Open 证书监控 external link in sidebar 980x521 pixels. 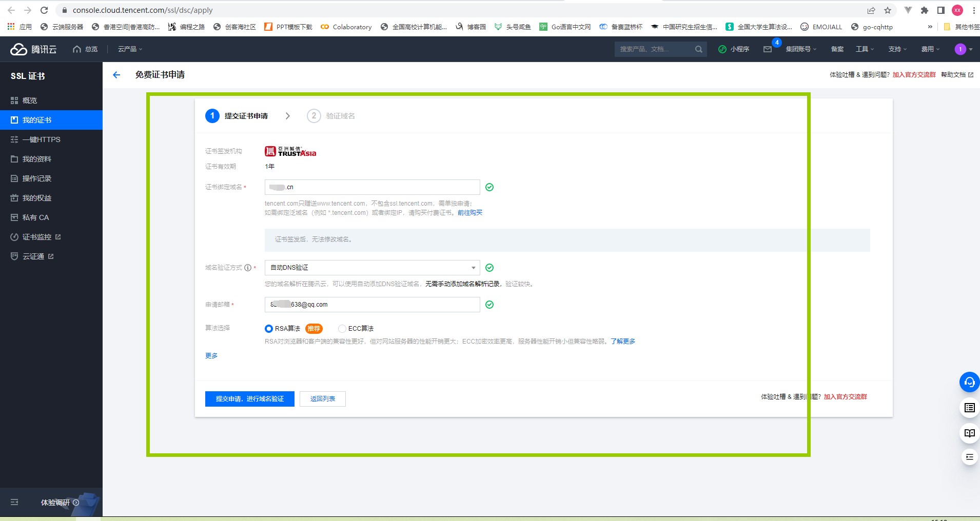click(x=51, y=237)
